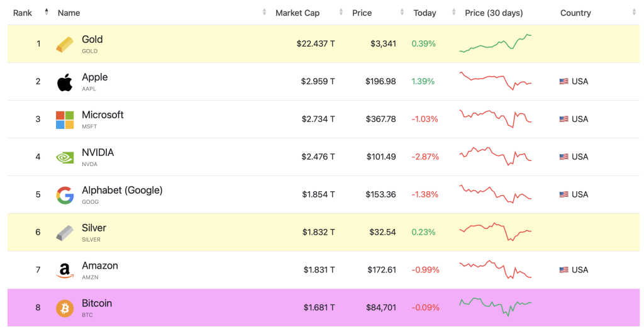This screenshot has height=329, width=644.
Task: Click the Silver bar icon
Action: [x=65, y=233]
